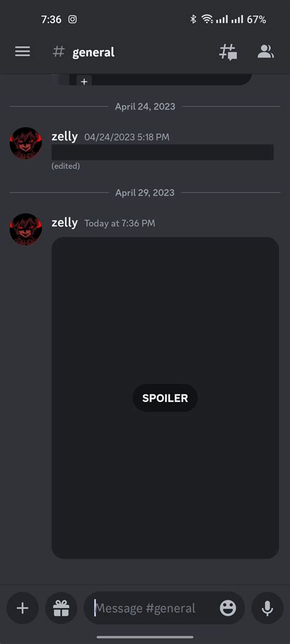Reveal the hidden spoiler text message
The height and width of the screenshot is (644, 290).
pyautogui.click(x=162, y=152)
